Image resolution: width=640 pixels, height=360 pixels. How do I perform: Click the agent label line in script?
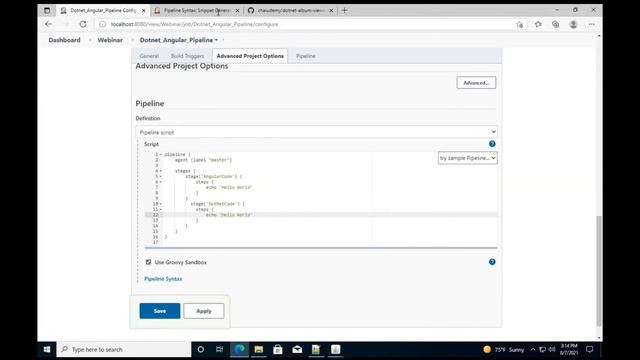coord(203,160)
